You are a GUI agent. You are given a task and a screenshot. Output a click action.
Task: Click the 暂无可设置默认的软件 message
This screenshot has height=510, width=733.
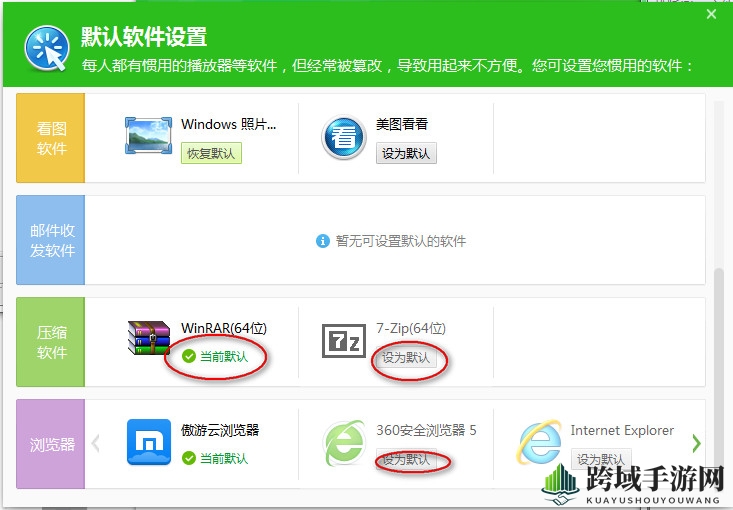[401, 241]
